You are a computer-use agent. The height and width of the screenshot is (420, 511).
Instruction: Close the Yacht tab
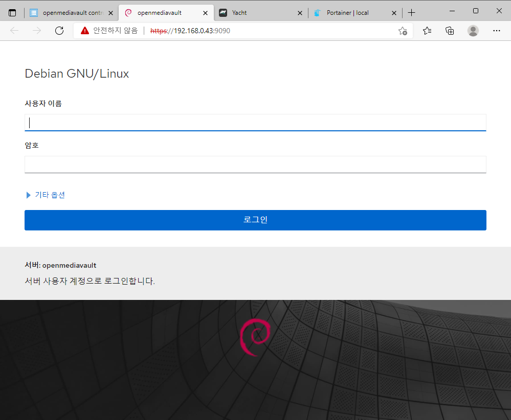[300, 13]
